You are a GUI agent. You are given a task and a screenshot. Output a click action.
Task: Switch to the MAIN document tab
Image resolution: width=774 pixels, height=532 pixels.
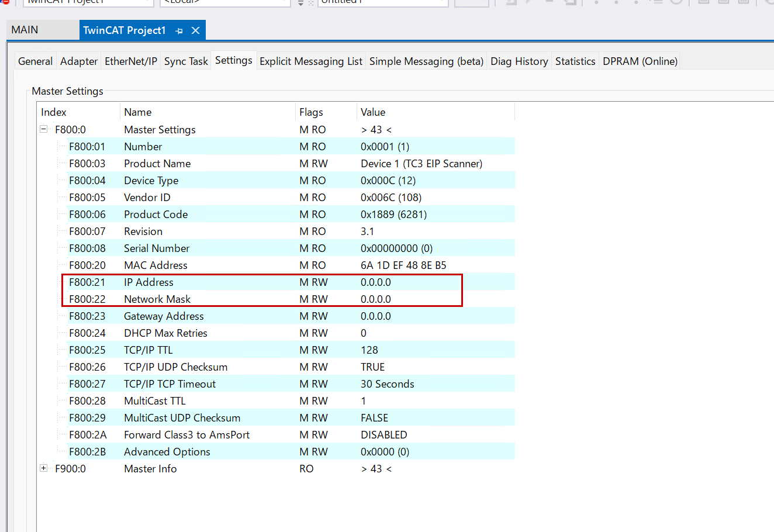(x=25, y=30)
